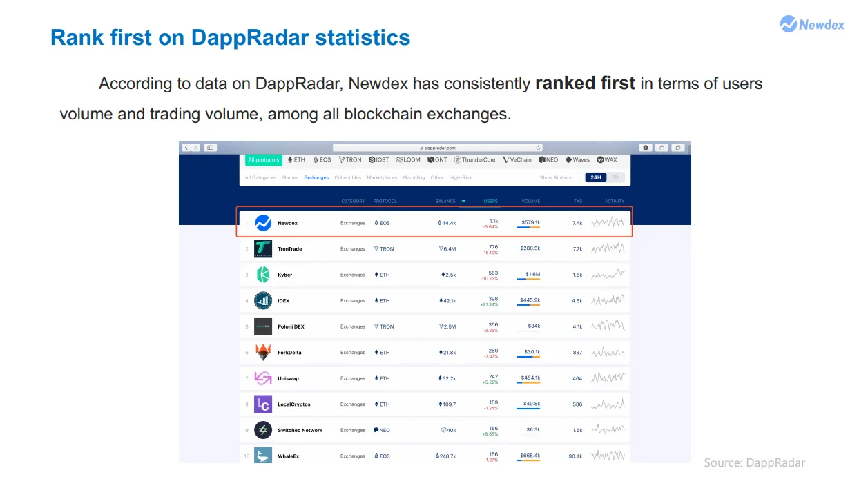Filter by NEO protocol
868x488 pixels.
tap(548, 160)
